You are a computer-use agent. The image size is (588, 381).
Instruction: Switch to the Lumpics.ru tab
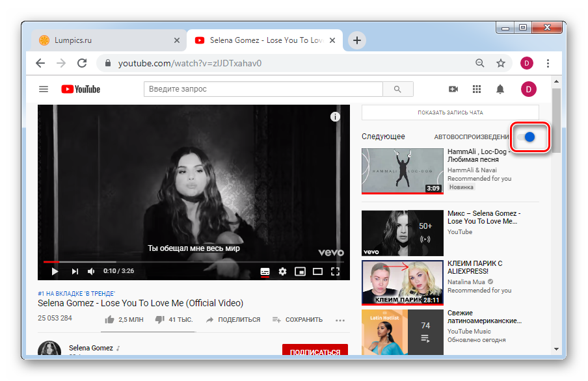point(104,40)
